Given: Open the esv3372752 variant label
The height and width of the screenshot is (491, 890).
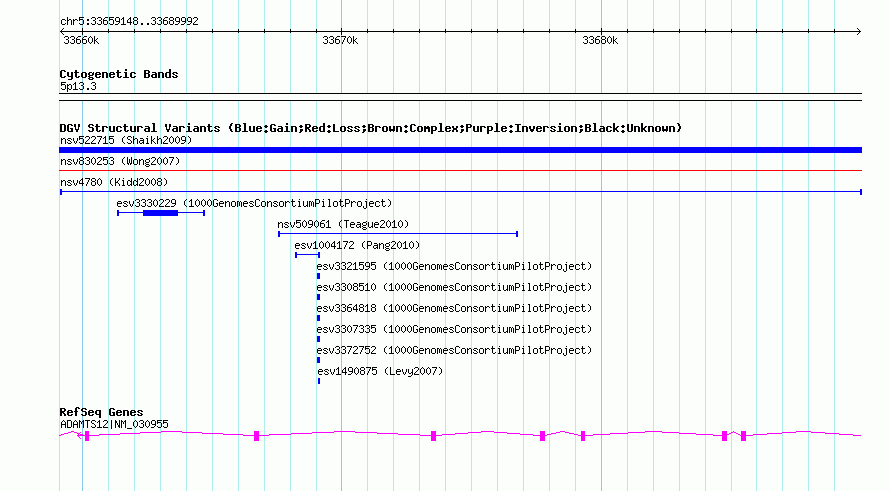Looking at the screenshot, I should [454, 350].
